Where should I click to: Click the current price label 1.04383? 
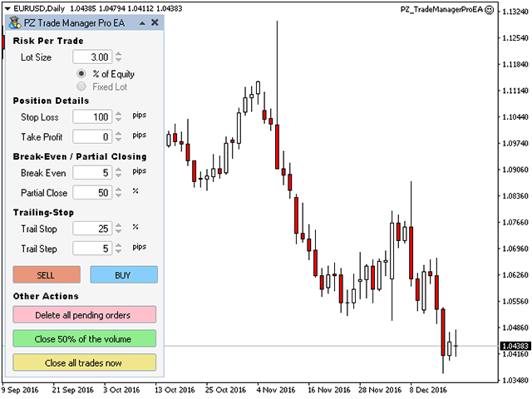[515, 346]
